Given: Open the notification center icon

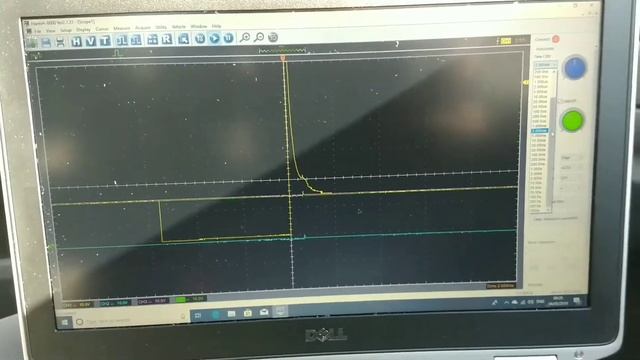Looking at the screenshot, I should click(x=577, y=301).
